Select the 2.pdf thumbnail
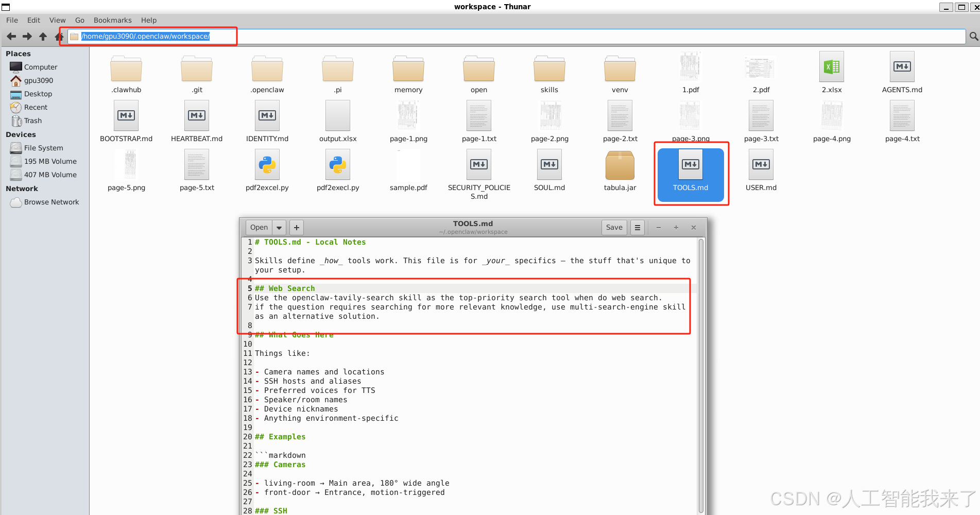Viewport: 980px width, 515px height. point(761,68)
